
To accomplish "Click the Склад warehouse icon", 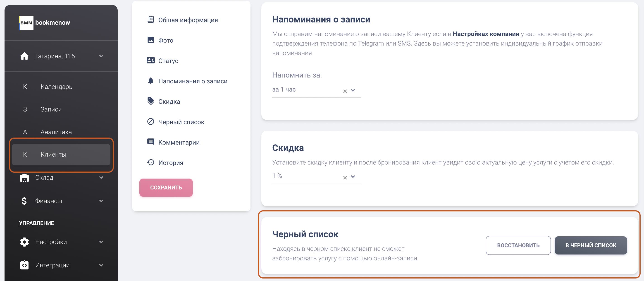I will [24, 178].
